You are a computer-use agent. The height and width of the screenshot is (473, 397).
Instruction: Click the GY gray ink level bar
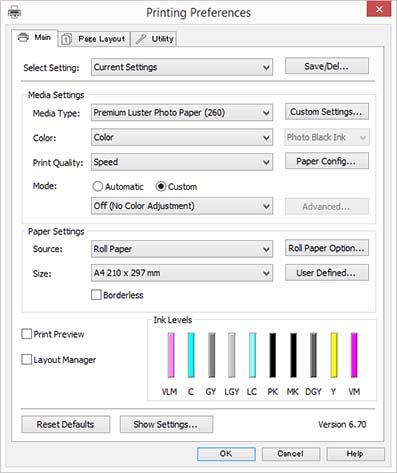click(x=212, y=355)
